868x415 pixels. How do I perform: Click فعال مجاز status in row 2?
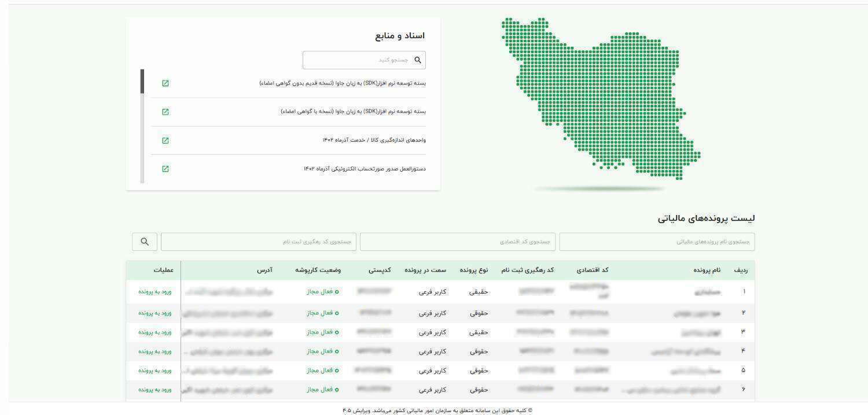[x=323, y=313]
